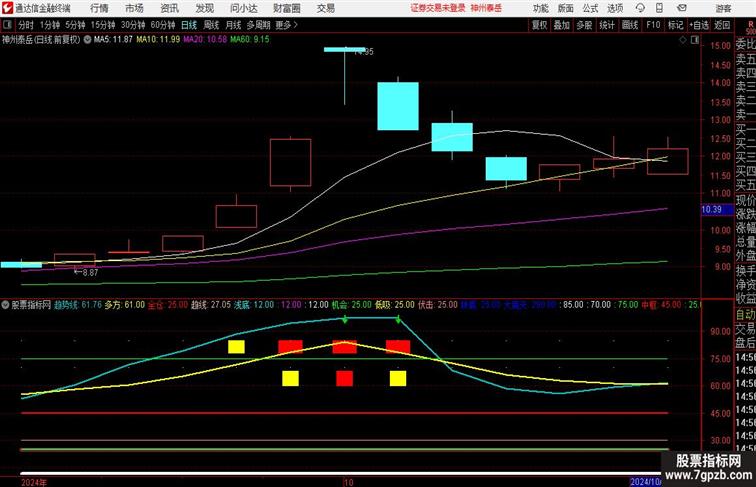Click the MA60: 9.15 indicator label
This screenshot has height=487, width=756.
pyautogui.click(x=250, y=40)
